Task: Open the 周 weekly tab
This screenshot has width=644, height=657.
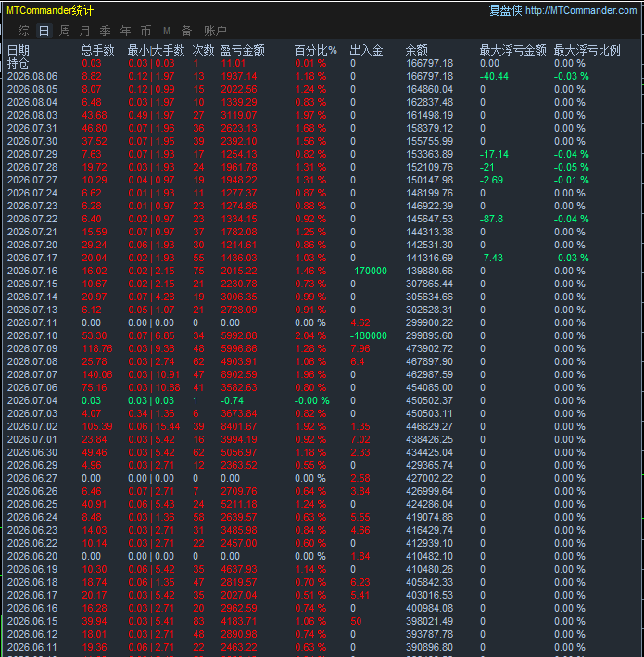Action: tap(65, 31)
